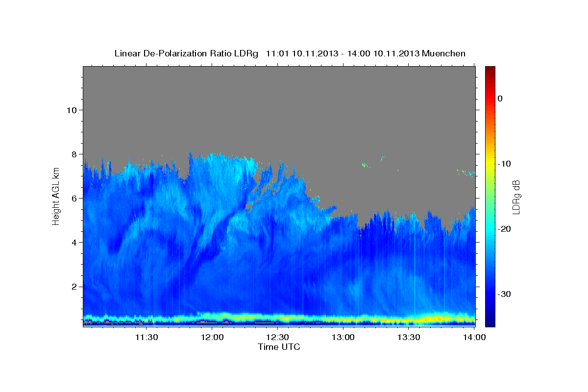This screenshot has width=588, height=392.
Task: Select the 14:00 time tick label
Action: (474, 338)
